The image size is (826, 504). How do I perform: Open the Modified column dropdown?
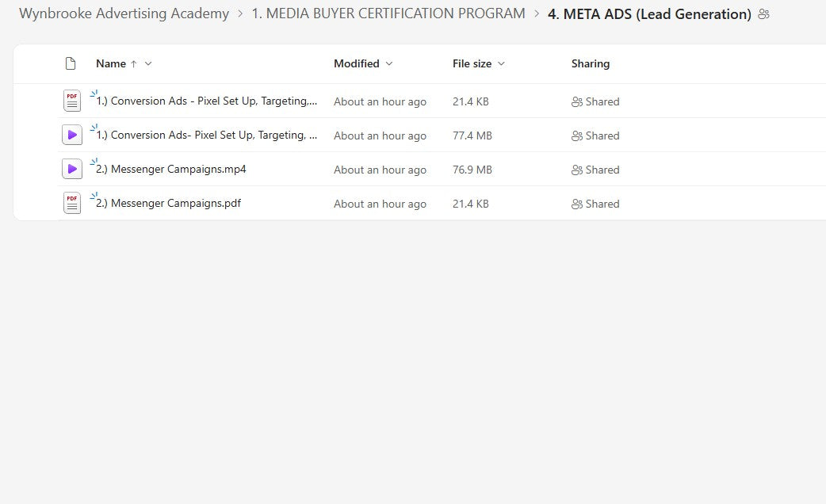[388, 63]
